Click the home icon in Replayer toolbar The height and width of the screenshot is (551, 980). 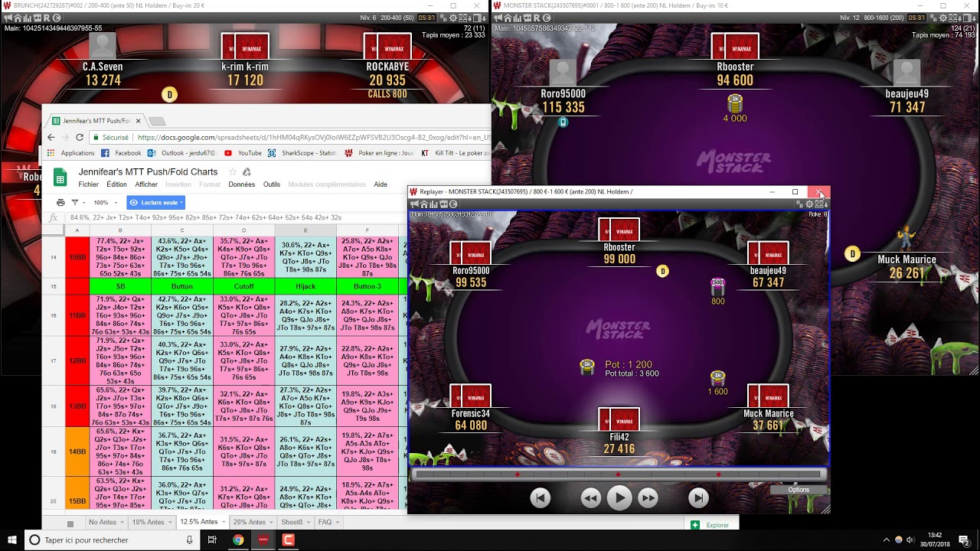click(x=424, y=204)
